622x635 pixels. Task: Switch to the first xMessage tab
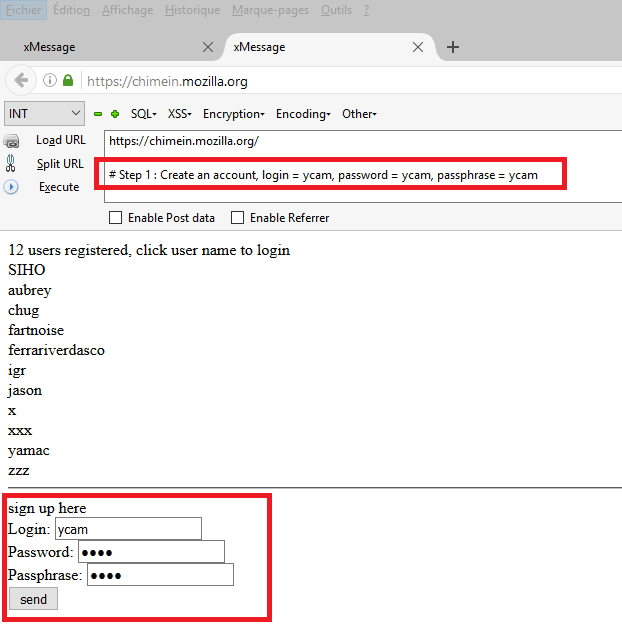[109, 47]
